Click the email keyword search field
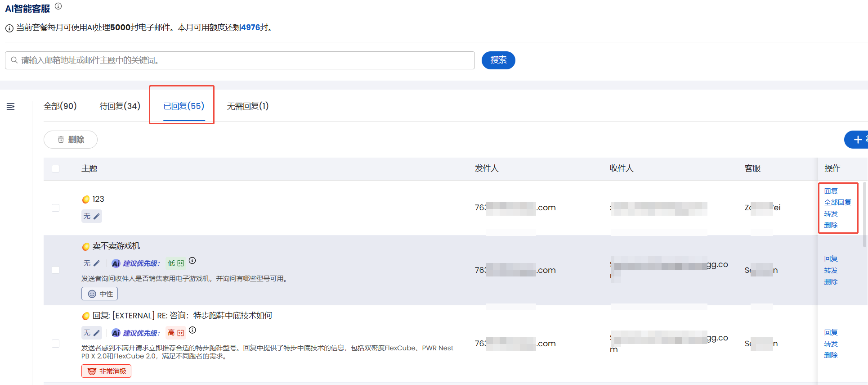This screenshot has width=868, height=385. (x=240, y=60)
